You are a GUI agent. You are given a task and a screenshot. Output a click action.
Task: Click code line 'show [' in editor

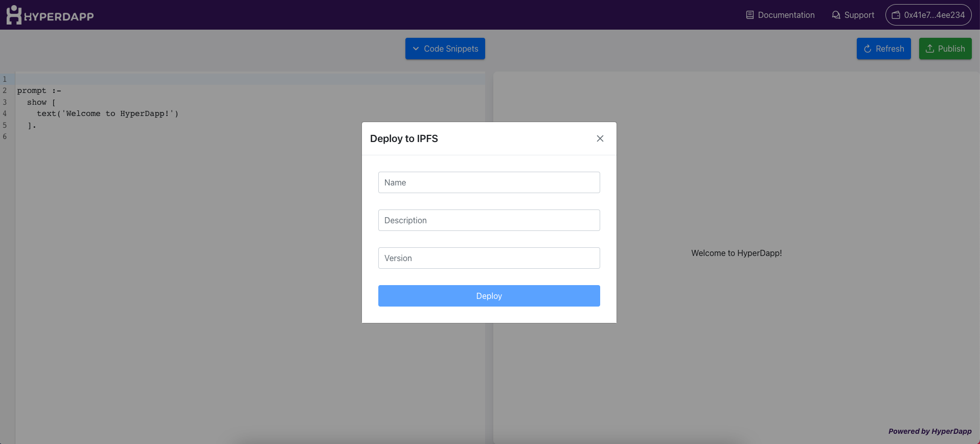tap(41, 102)
